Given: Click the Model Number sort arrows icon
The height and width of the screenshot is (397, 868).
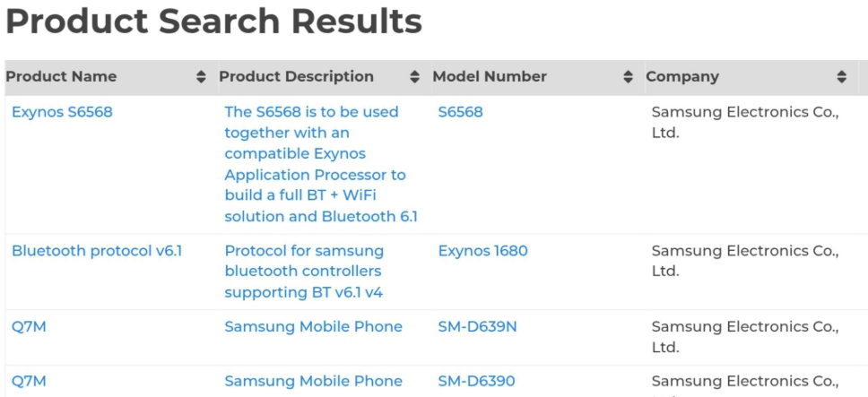Looking at the screenshot, I should tap(628, 77).
